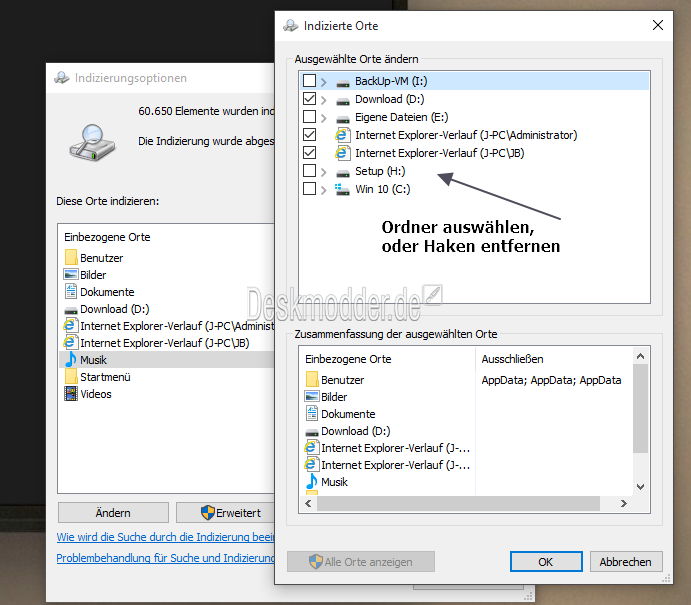
Task: Select Internet Explorer-Verlauf (J-PC\JB) in Indizierungsoptionen list
Action: tap(167, 342)
